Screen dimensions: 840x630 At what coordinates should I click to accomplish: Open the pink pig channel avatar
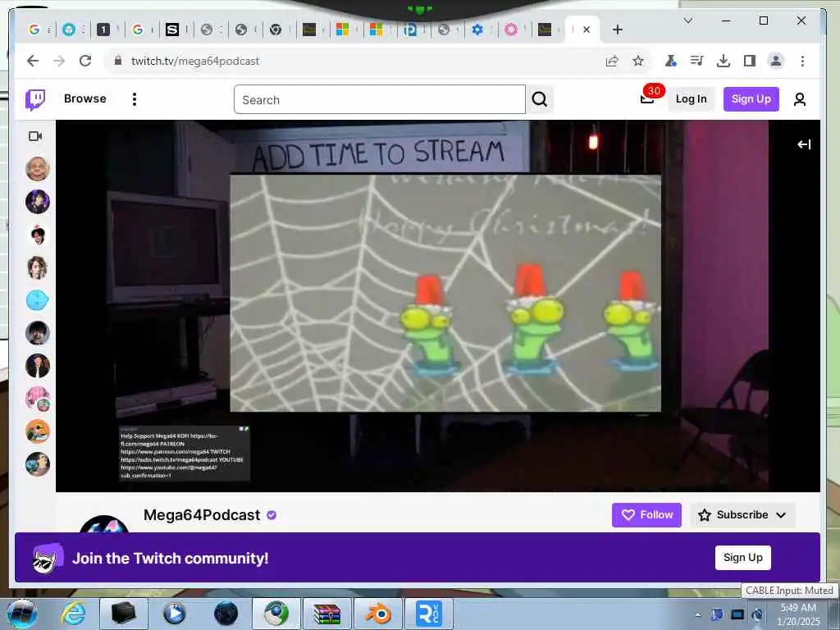click(38, 399)
